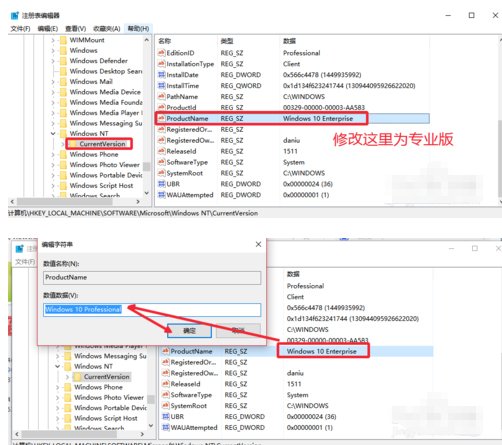Click the '00329-00000-00003-AA583' cell in the upper window
502x445 pixels.
coord(324,107)
